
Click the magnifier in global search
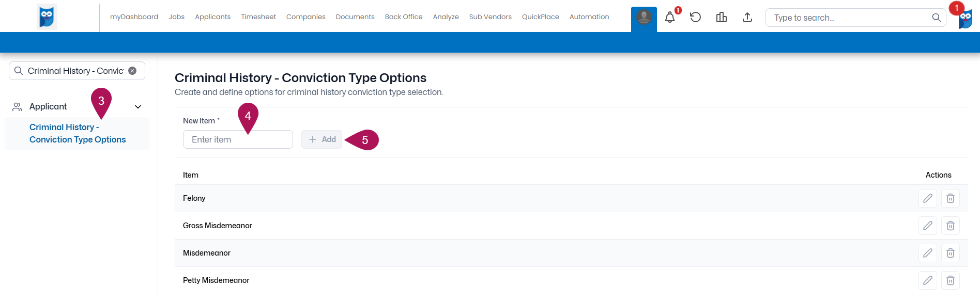coord(936,18)
